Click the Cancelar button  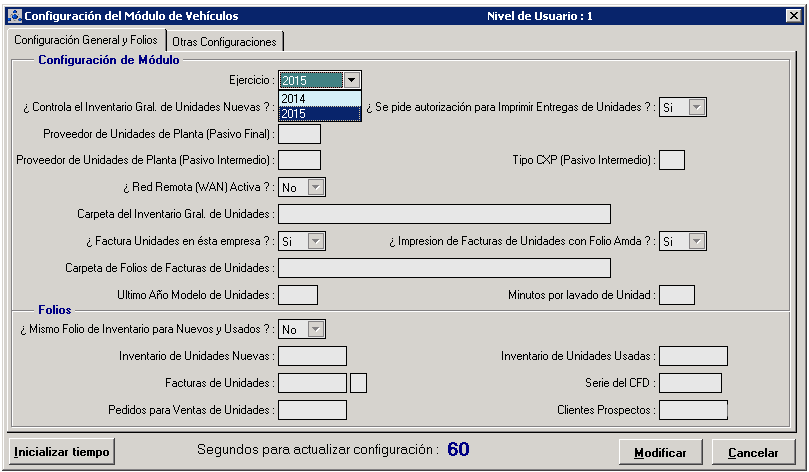click(x=753, y=452)
